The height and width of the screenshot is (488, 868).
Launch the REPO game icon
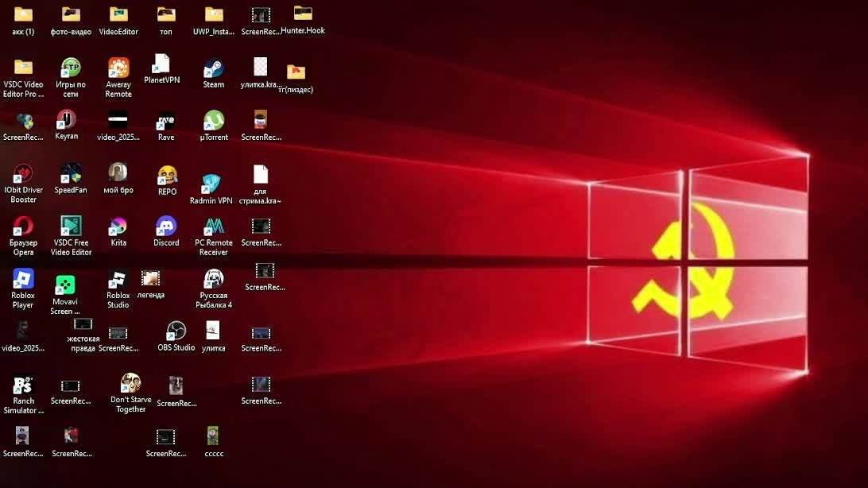coord(167,176)
